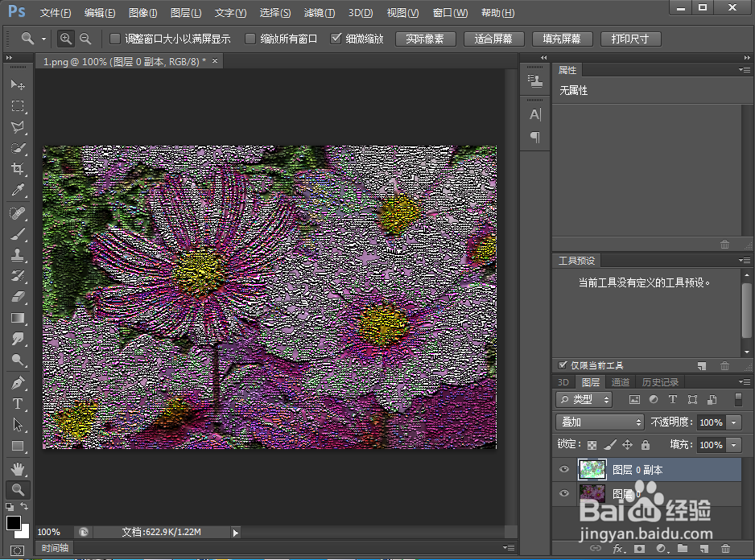
Task: Select the Eraser tool
Action: pos(18,297)
